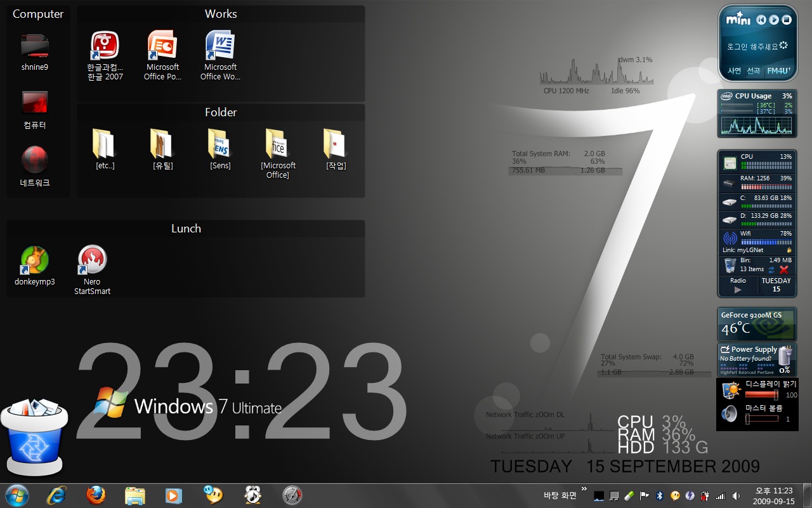Open the volume speaker tray icon

(736, 496)
